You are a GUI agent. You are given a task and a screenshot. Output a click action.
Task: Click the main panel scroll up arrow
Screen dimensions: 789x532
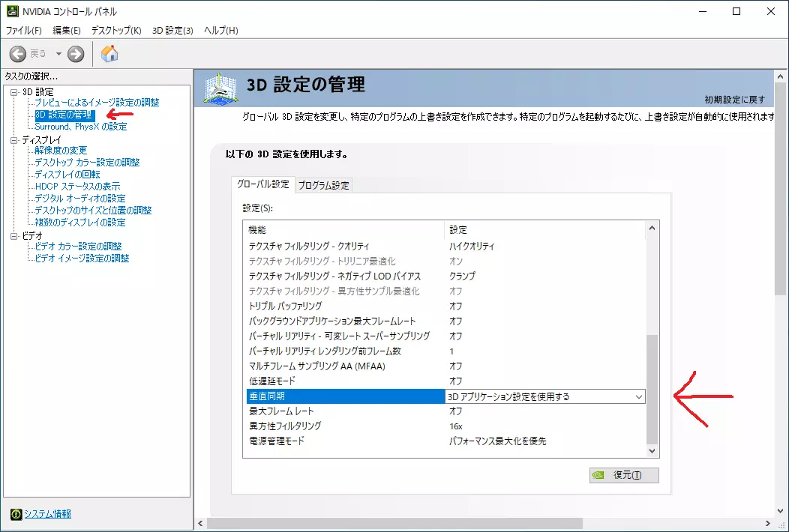click(781, 77)
